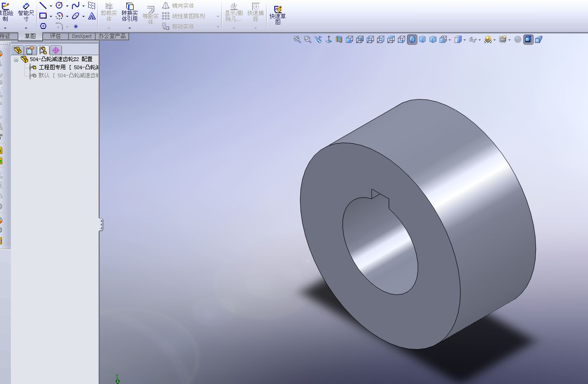Viewport: 588px width, 384px height.
Task: Click the 快速捕捉 (Quick Snaps) button
Action: click(x=255, y=12)
